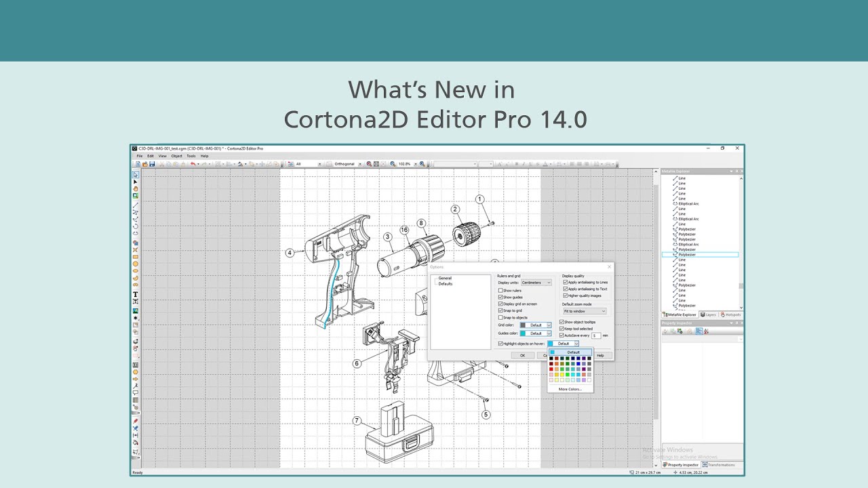
Task: Click the New document toolbar icon
Action: tap(138, 164)
